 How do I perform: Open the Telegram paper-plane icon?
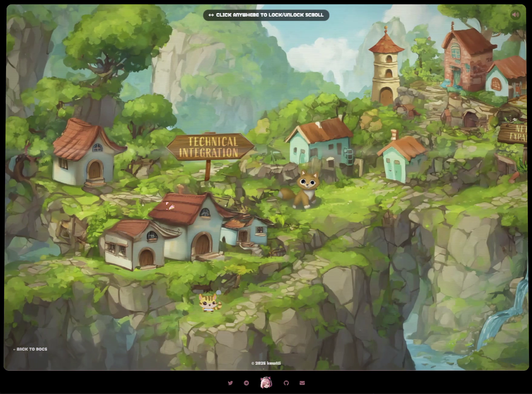click(x=246, y=383)
